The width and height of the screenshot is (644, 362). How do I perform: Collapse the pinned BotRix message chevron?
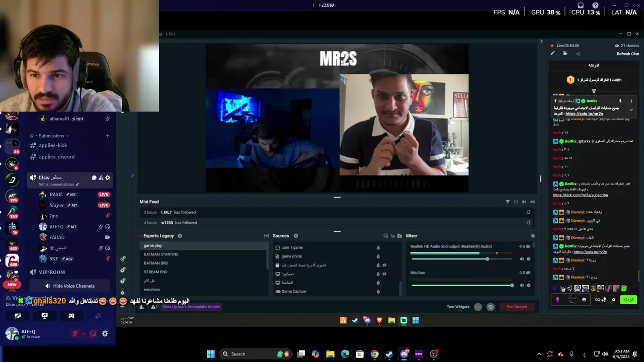[631, 109]
